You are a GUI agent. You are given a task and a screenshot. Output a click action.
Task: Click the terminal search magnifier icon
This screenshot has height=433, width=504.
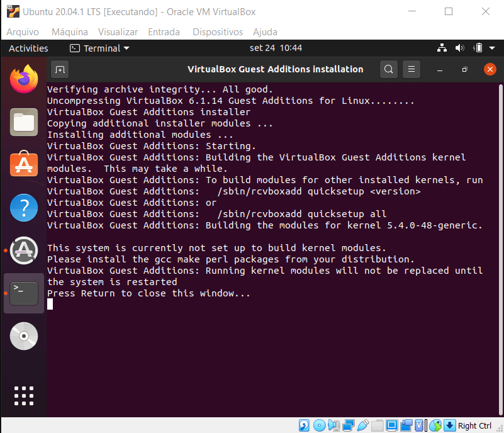[x=389, y=69]
